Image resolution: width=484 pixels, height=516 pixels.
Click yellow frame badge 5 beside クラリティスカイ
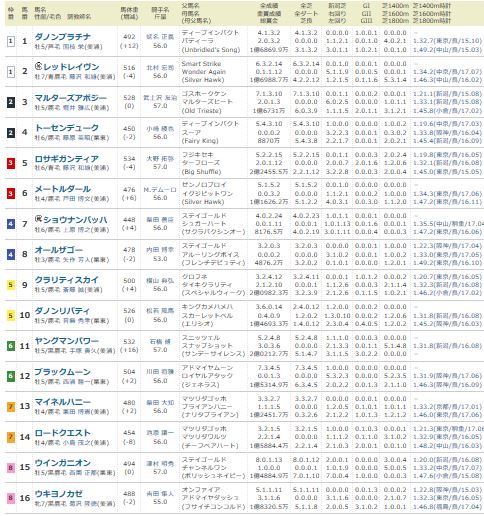pyautogui.click(x=11, y=285)
